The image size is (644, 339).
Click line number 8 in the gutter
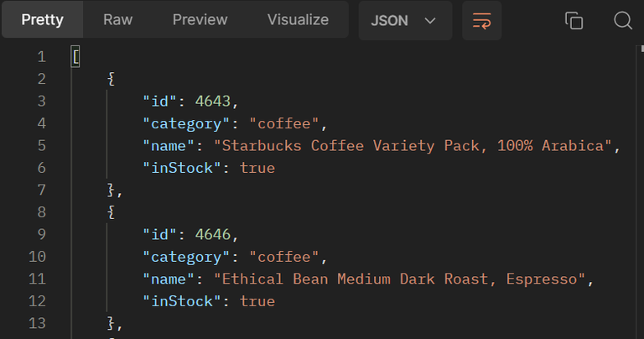pos(41,212)
